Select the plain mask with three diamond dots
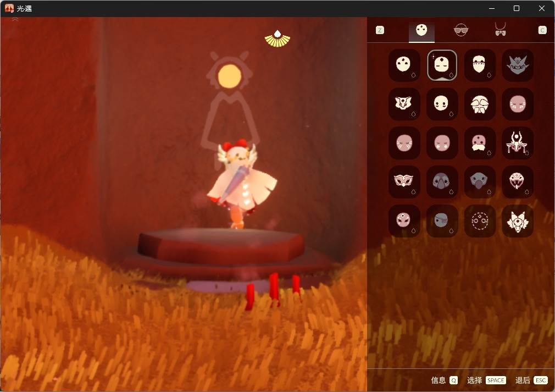555x392 pixels. [404, 65]
